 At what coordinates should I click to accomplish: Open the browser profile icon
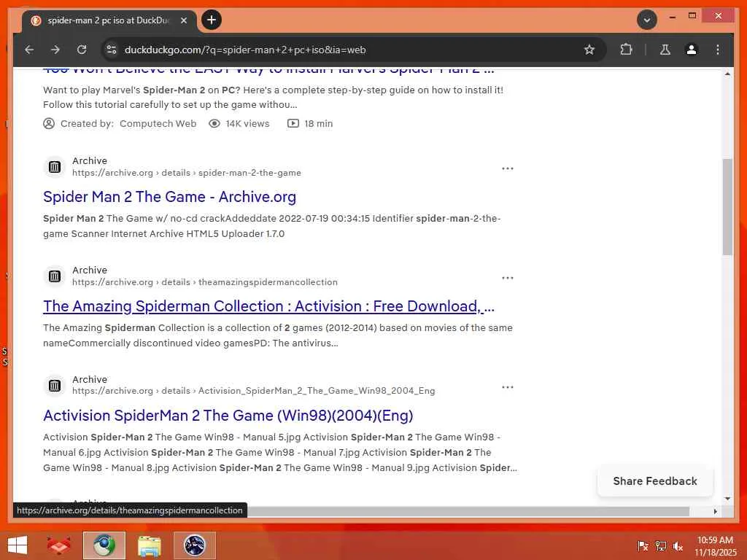(692, 50)
